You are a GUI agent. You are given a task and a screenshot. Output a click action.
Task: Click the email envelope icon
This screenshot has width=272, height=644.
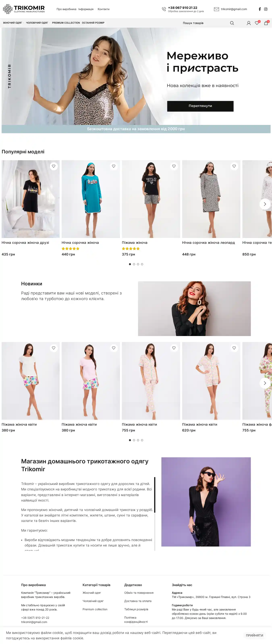click(216, 9)
